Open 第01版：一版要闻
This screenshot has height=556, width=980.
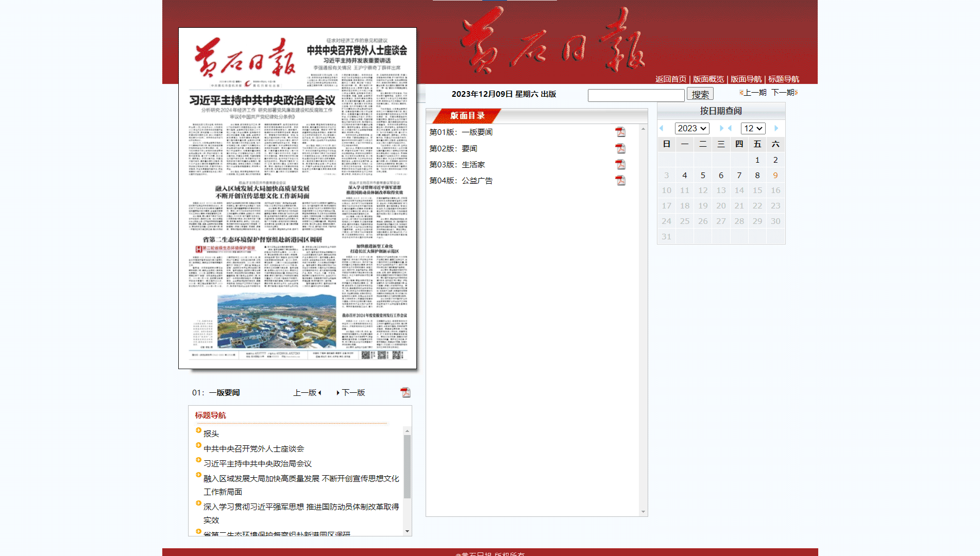[x=461, y=132]
